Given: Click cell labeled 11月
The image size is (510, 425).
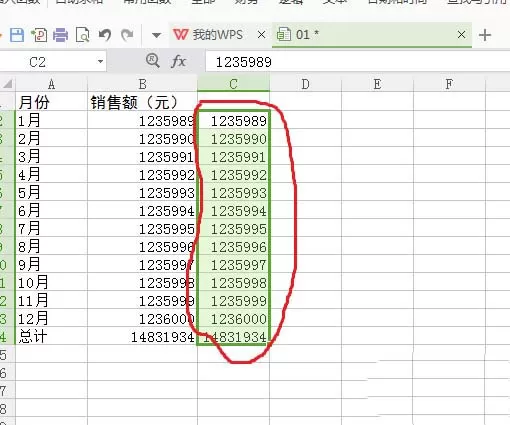Looking at the screenshot, I should click(x=51, y=300).
